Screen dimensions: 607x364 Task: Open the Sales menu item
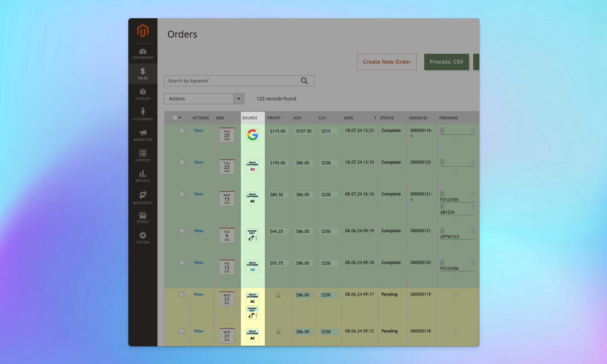(x=143, y=73)
